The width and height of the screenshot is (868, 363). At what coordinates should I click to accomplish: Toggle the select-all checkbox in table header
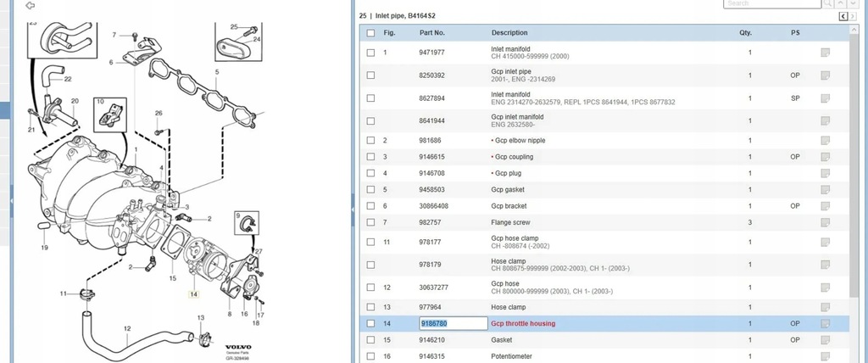pos(370,33)
